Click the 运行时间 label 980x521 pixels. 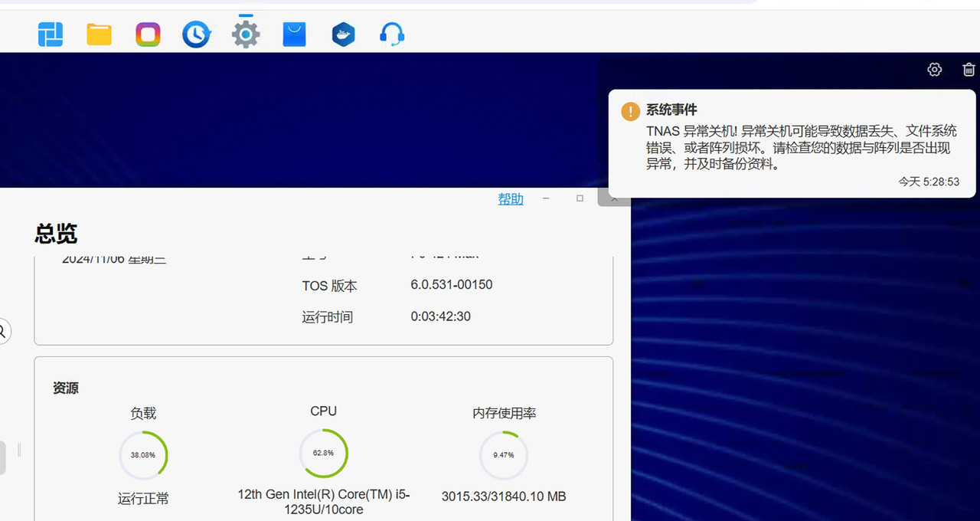coord(328,317)
